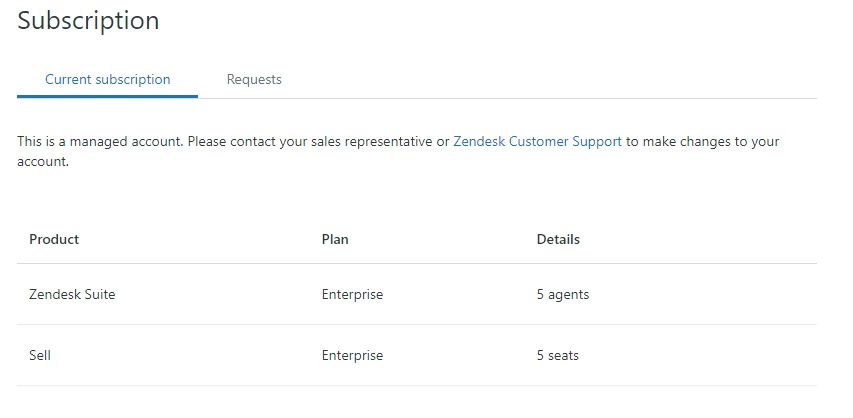853x418 pixels.
Task: Select the Sell product name
Action: point(40,356)
